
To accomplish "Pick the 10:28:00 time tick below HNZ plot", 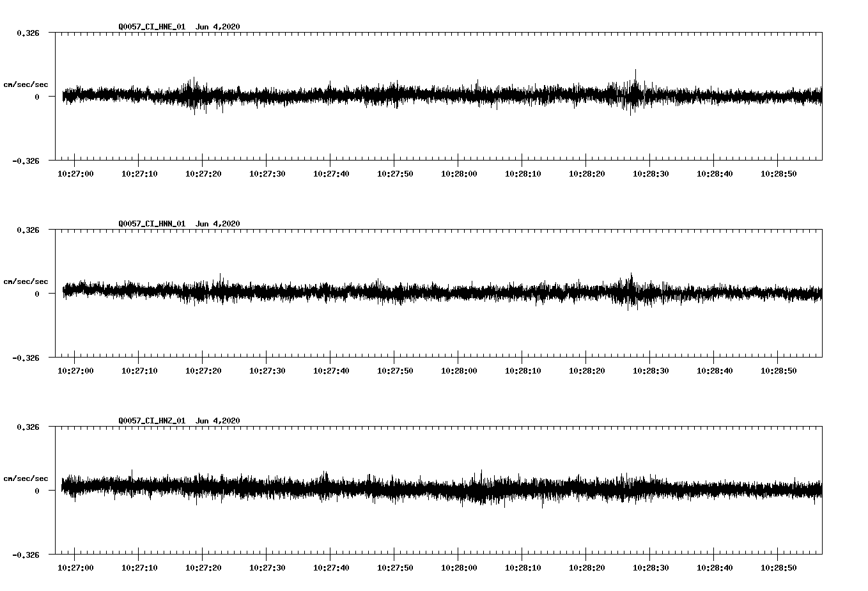I will (459, 567).
